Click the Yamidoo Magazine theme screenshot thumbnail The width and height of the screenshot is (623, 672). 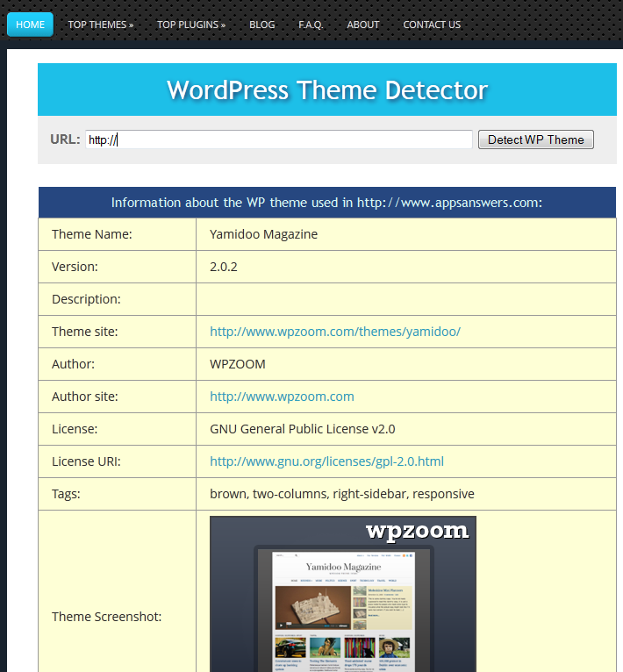(343, 594)
